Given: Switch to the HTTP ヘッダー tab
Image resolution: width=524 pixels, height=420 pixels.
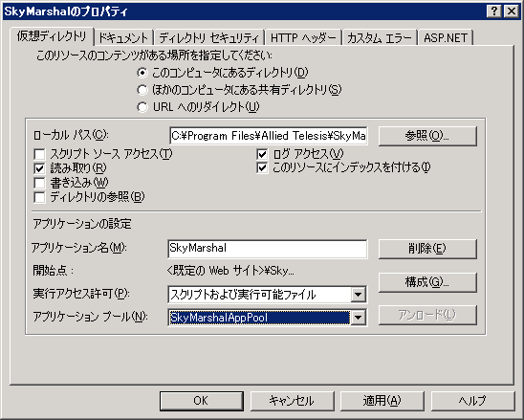Looking at the screenshot, I should [303, 37].
